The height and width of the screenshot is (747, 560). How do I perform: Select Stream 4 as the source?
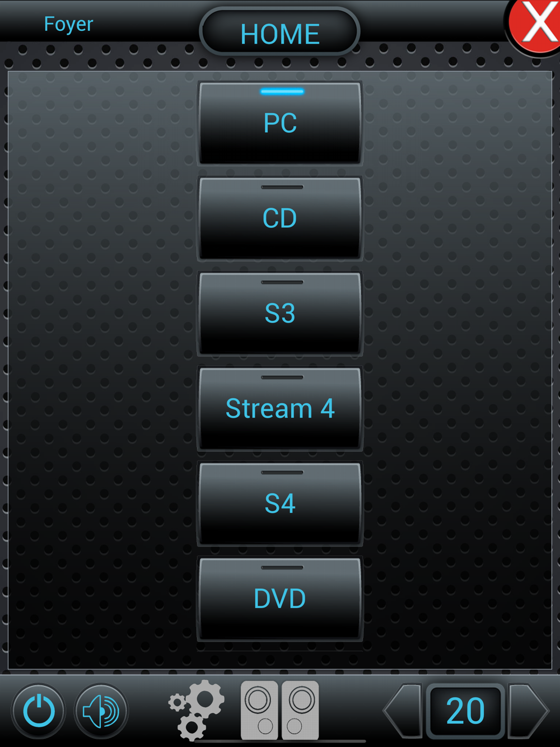(x=280, y=409)
